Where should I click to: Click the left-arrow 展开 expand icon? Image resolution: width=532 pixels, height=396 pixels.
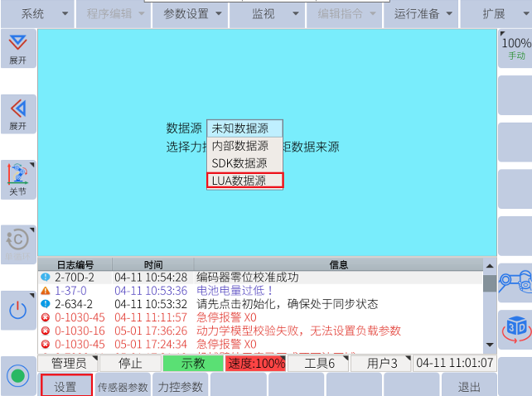click(x=17, y=113)
